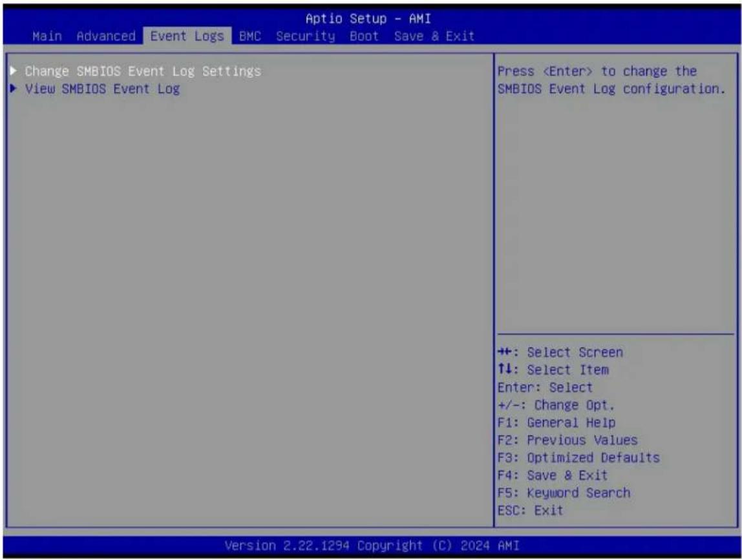
Task: Click the Version 2.22.1294 copyright footer
Action: tap(372, 545)
